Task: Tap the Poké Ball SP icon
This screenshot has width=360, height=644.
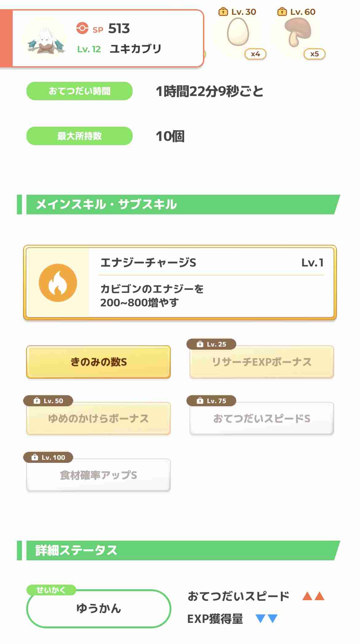Action: point(82,29)
